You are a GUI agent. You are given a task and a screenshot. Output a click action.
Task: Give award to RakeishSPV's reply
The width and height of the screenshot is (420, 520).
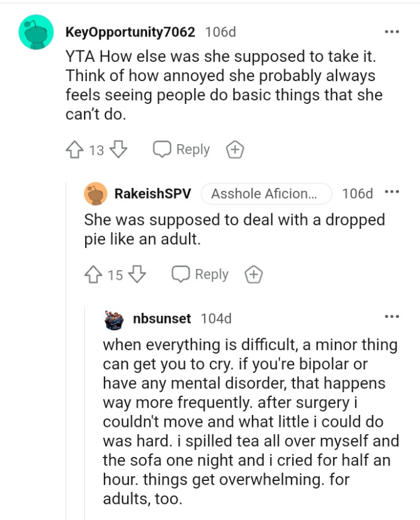pyautogui.click(x=254, y=274)
